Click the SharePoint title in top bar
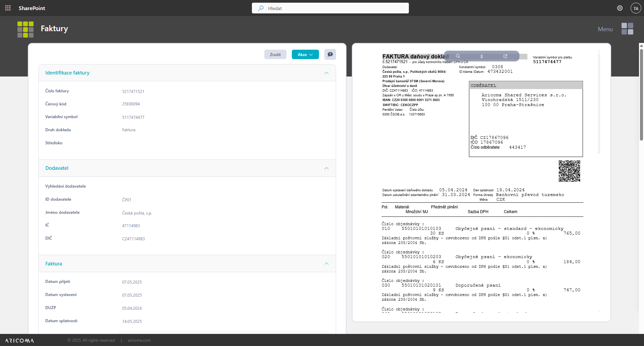Image resolution: width=644 pixels, height=346 pixels. [32, 8]
